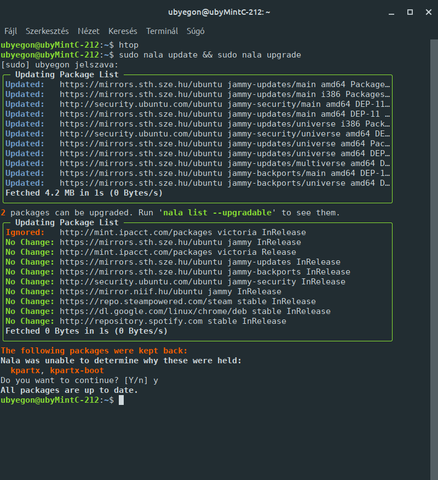Open the Szerkesztés menu

(x=47, y=31)
